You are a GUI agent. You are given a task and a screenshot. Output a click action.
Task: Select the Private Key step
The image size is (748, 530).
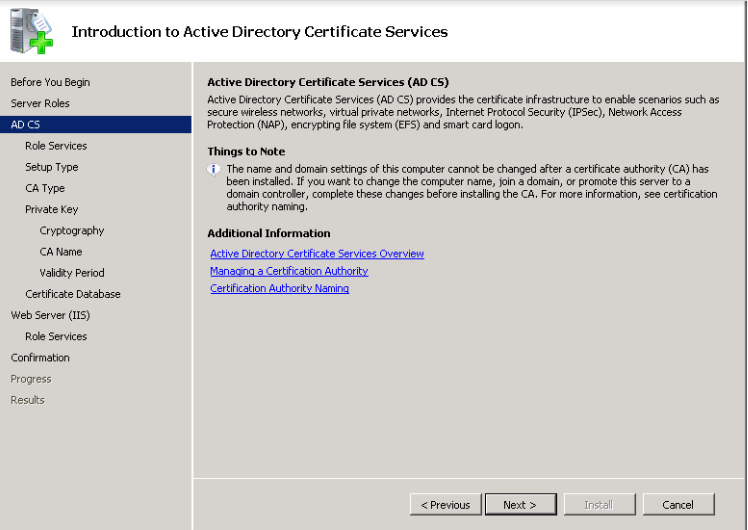coord(52,209)
